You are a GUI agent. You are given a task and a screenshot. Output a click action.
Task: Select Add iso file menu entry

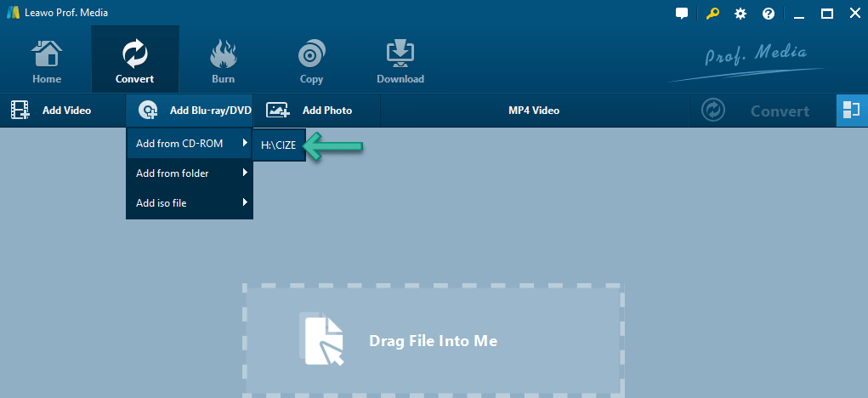[x=190, y=203]
